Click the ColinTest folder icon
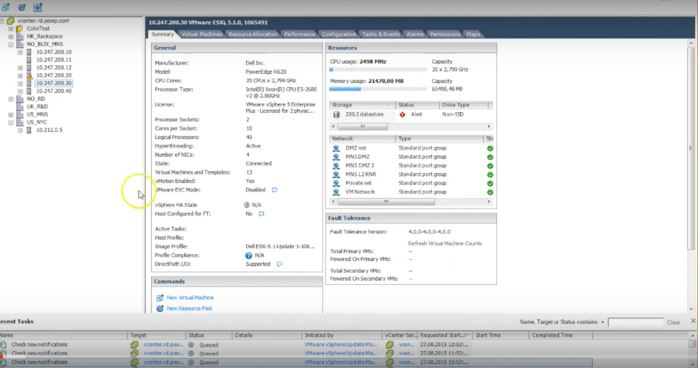The height and width of the screenshot is (368, 698). [x=20, y=28]
